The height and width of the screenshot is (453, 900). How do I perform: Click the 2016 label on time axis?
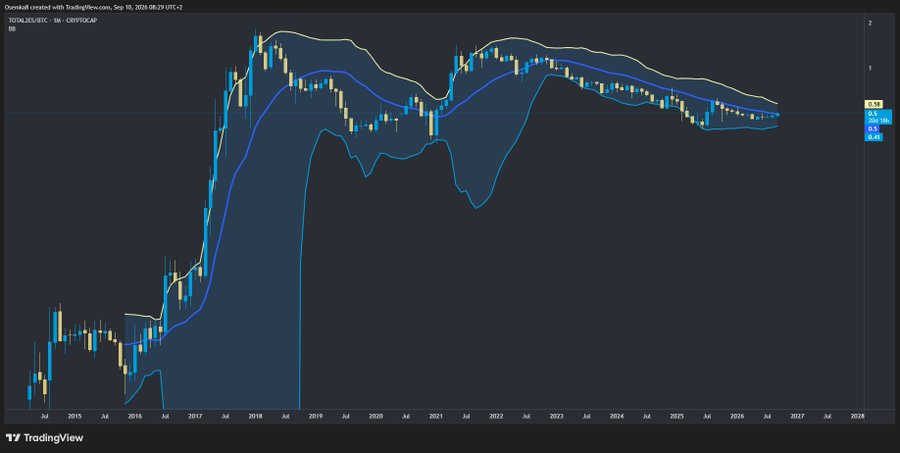click(134, 415)
